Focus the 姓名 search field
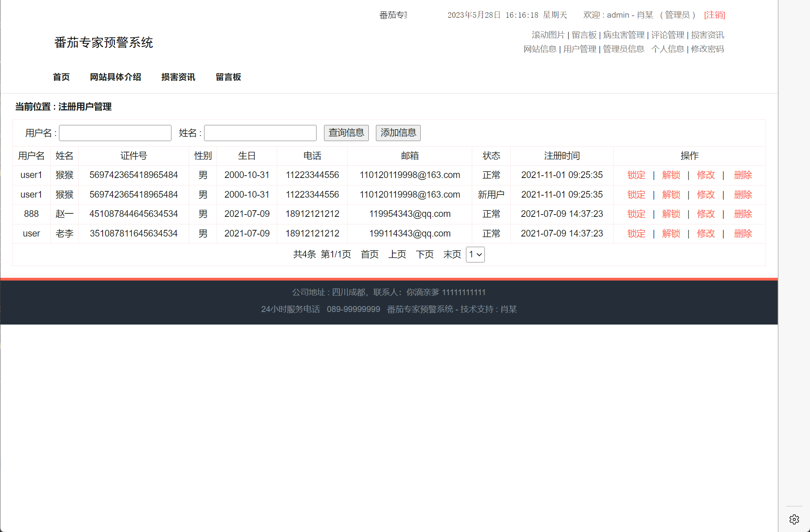The image size is (810, 532). (x=260, y=133)
